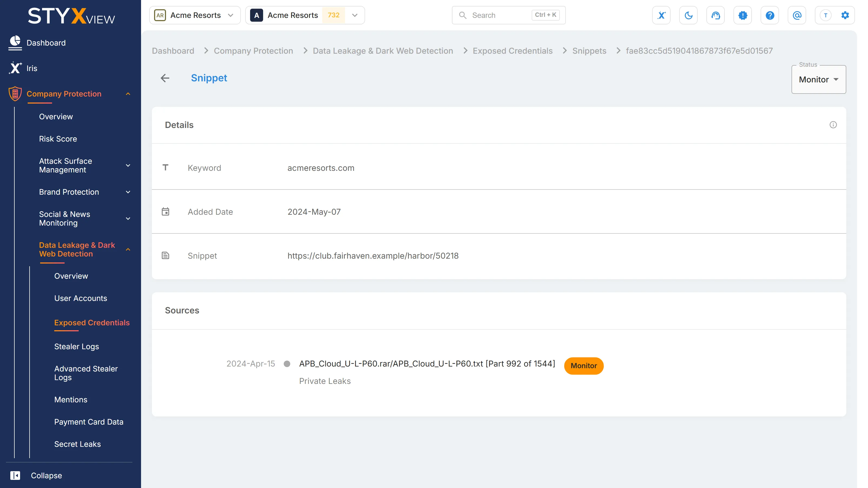Open the help question mark icon
The height and width of the screenshot is (488, 868).
point(770,15)
